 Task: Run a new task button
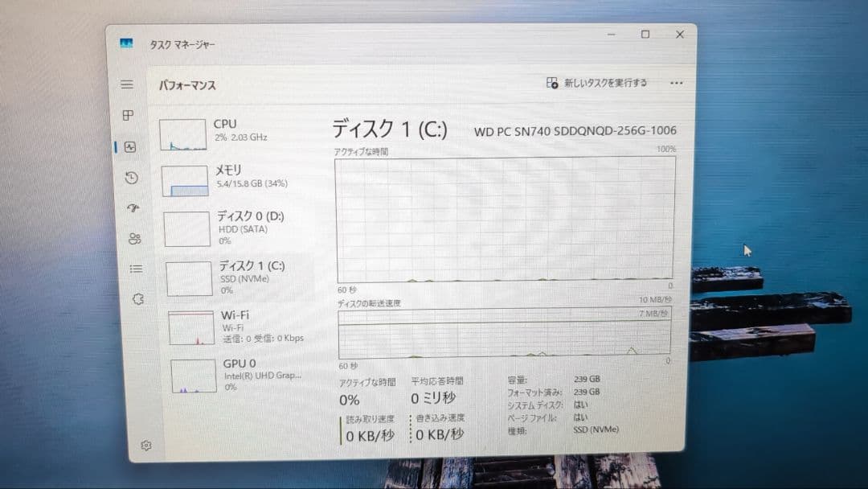click(596, 83)
